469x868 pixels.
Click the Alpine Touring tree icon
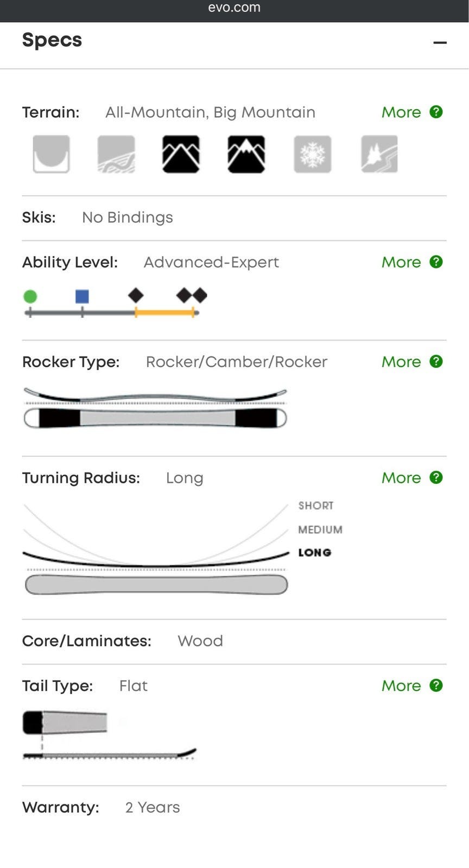pyautogui.click(x=379, y=154)
